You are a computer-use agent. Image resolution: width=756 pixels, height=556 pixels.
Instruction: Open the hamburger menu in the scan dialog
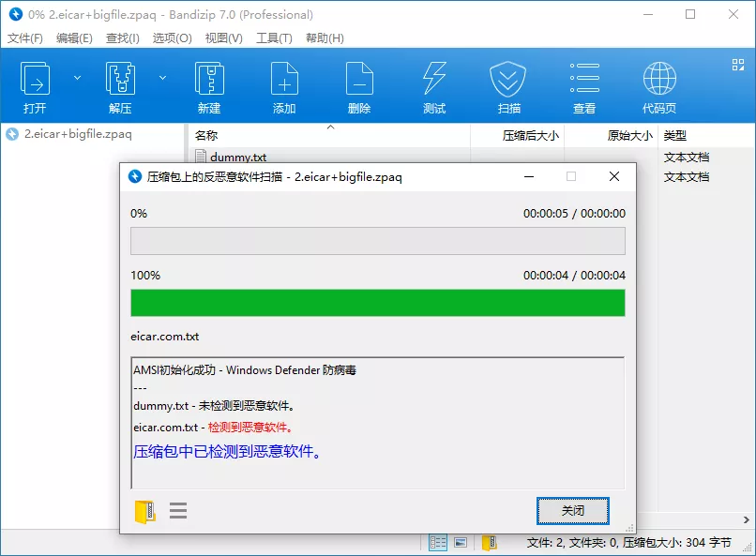[177, 510]
